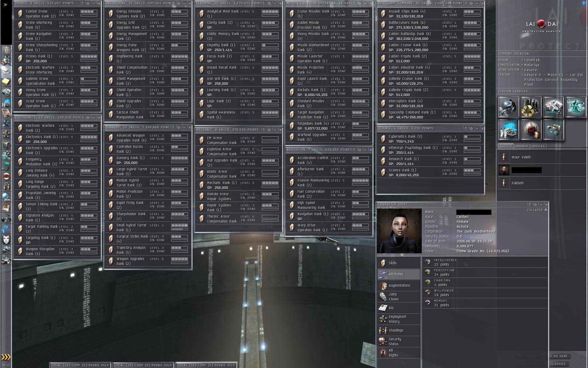The image size is (588, 368).
Task: Open the Repair Shop station service
Action: pyautogui.click(x=509, y=107)
